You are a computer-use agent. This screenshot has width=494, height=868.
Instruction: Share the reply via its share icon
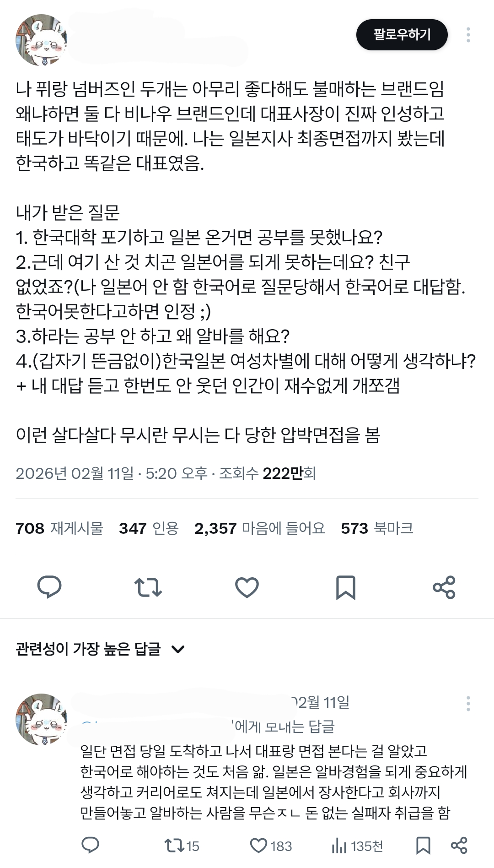pos(459,846)
